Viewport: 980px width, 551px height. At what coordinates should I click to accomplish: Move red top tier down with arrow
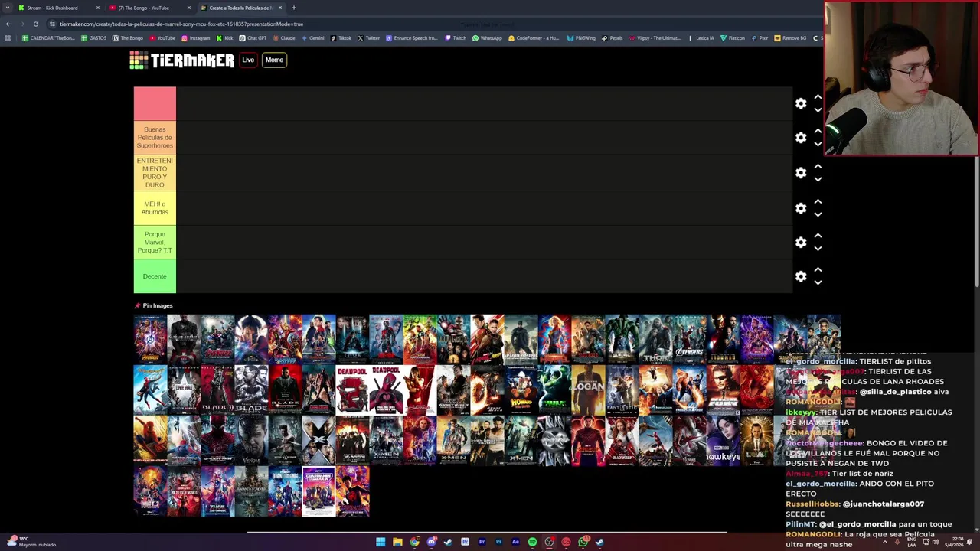(x=818, y=110)
